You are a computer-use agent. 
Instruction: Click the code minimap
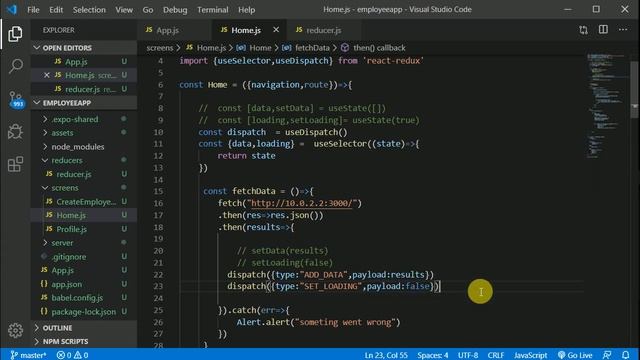point(607,106)
